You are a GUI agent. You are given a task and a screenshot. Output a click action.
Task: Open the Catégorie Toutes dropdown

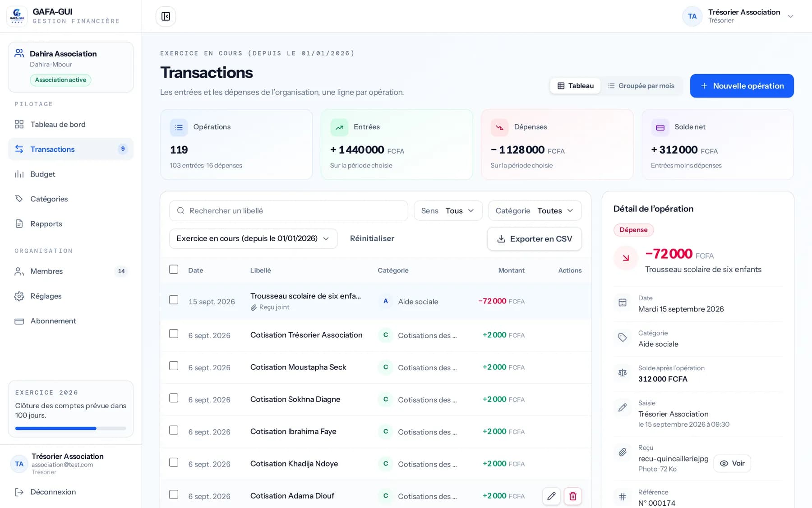[x=535, y=211]
